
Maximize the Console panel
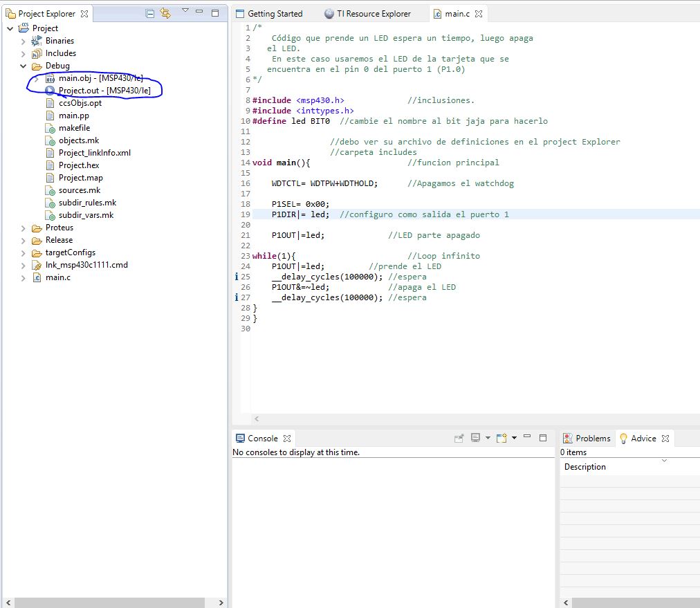point(543,438)
